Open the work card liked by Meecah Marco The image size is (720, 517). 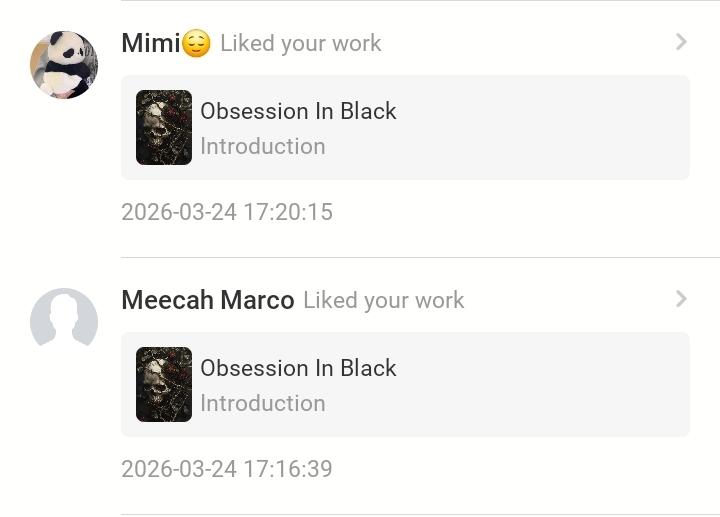(x=500, y=385)
